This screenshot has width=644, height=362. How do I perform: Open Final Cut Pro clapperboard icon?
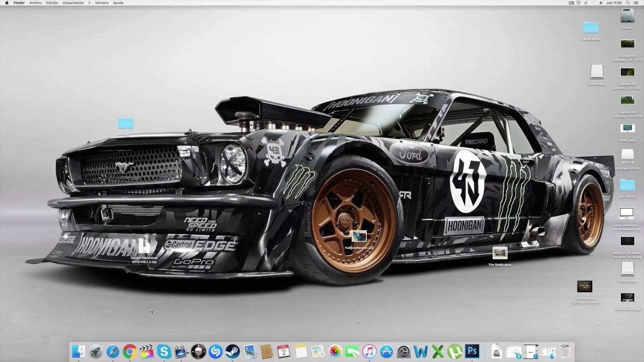pyautogui.click(x=147, y=351)
